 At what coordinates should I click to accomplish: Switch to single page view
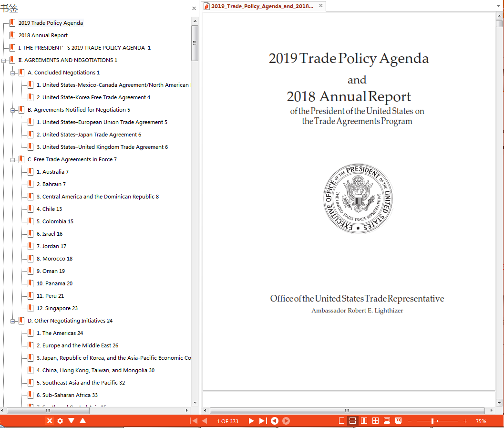[342, 420]
